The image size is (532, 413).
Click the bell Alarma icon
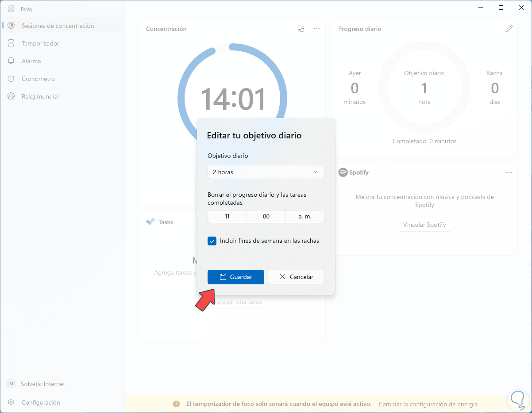tap(12, 61)
